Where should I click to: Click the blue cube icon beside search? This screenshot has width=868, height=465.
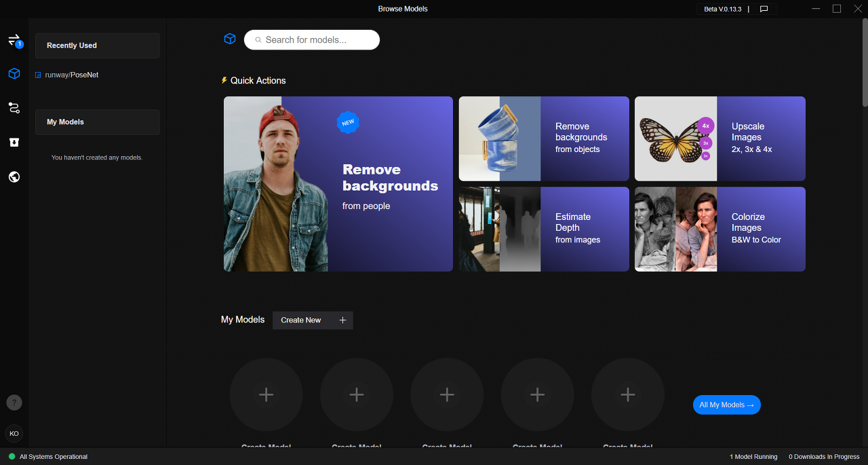click(230, 39)
